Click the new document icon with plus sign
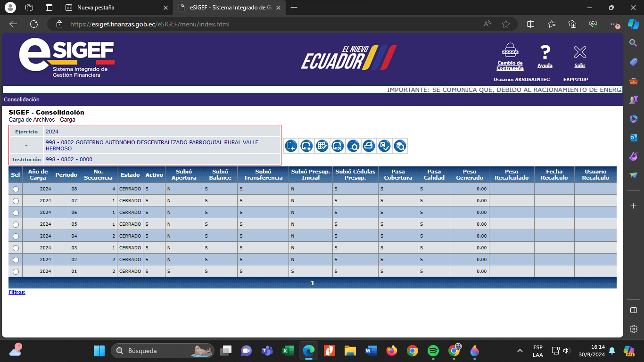Image resolution: width=644 pixels, height=362 pixels. (x=291, y=146)
